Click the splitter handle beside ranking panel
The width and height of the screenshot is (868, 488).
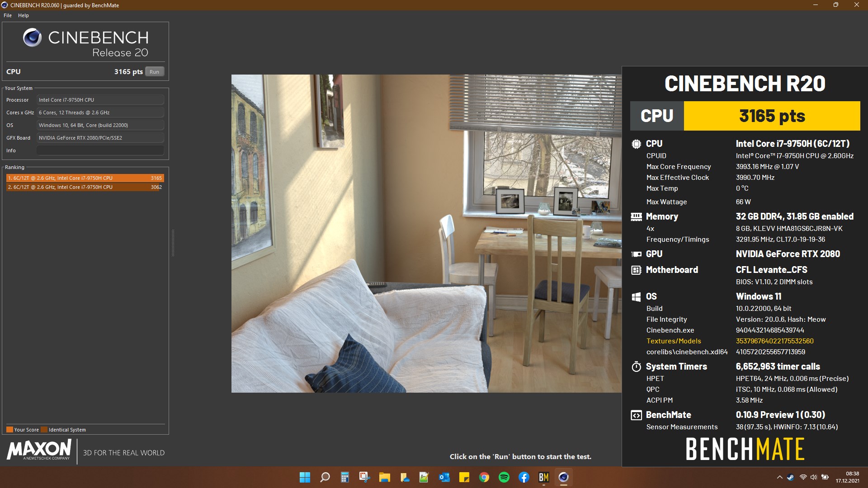173,243
